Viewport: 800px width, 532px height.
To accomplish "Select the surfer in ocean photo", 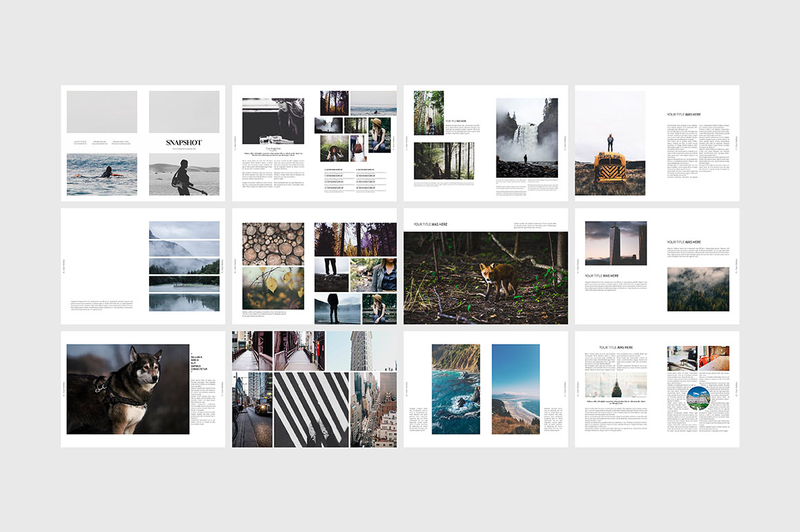I will tap(102, 174).
